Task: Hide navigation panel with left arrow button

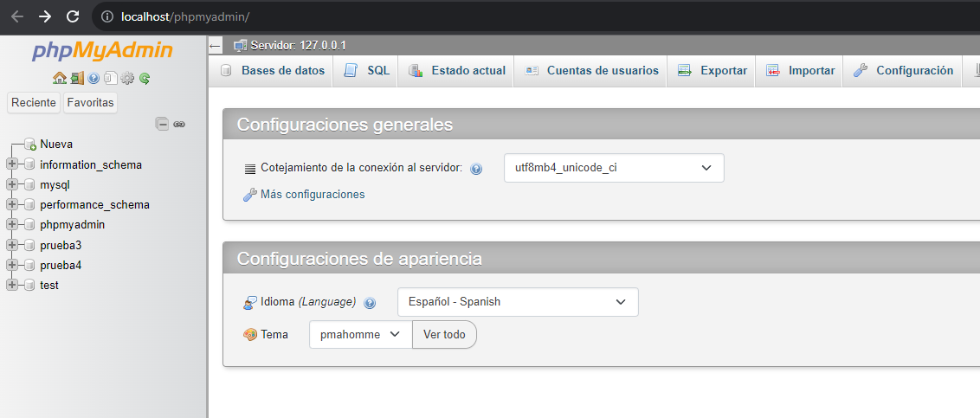Action: pyautogui.click(x=215, y=46)
